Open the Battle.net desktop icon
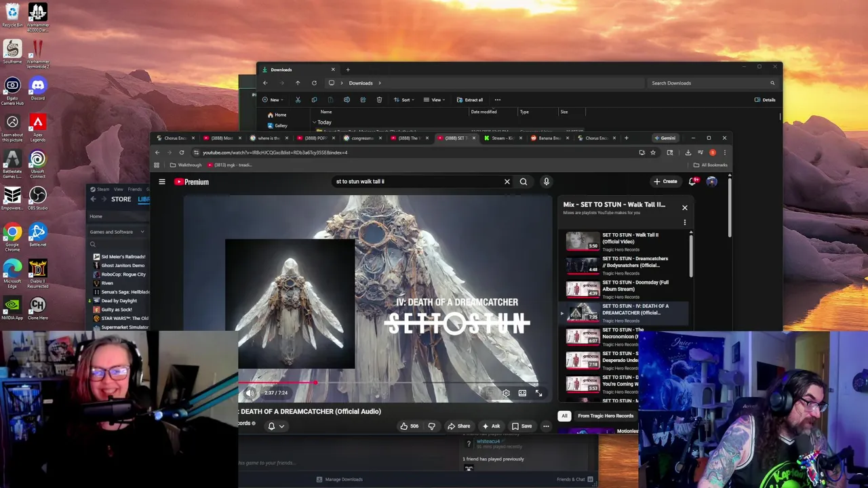868x488 pixels. (37, 235)
